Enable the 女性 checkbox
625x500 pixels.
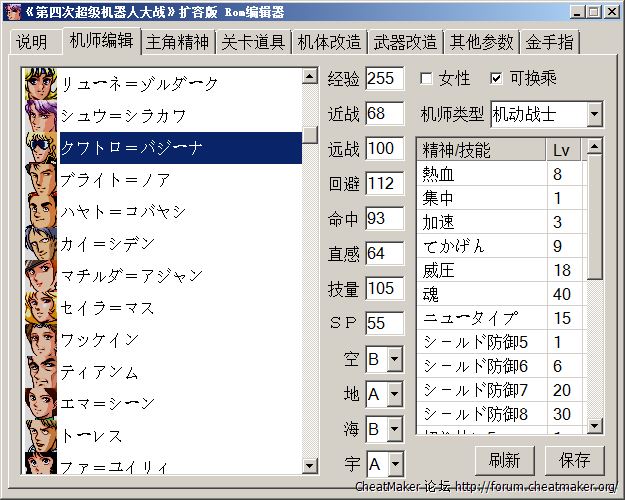tap(427, 78)
